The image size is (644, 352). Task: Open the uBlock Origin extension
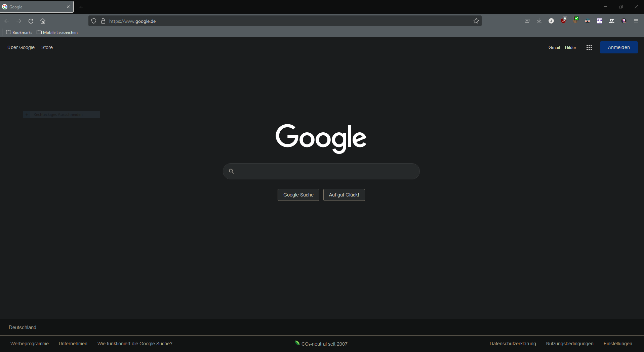click(564, 20)
